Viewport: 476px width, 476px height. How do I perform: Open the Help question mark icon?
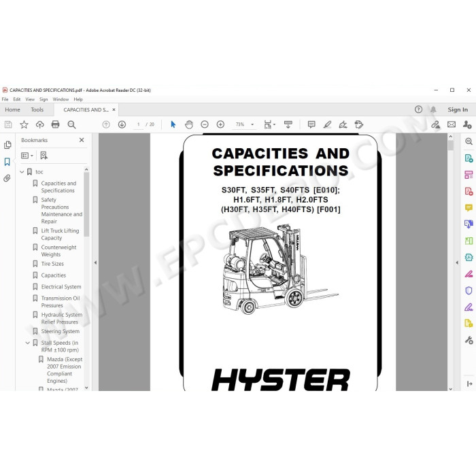pyautogui.click(x=418, y=109)
